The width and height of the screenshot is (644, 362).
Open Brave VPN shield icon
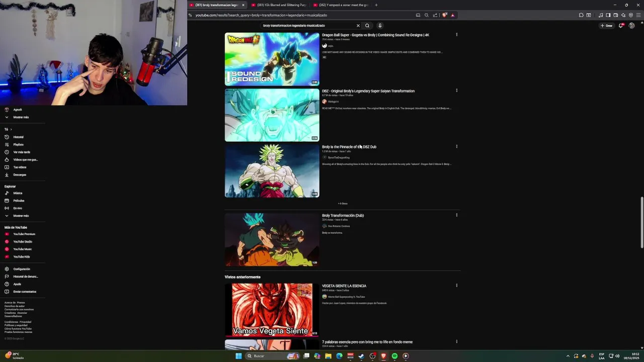(x=631, y=15)
